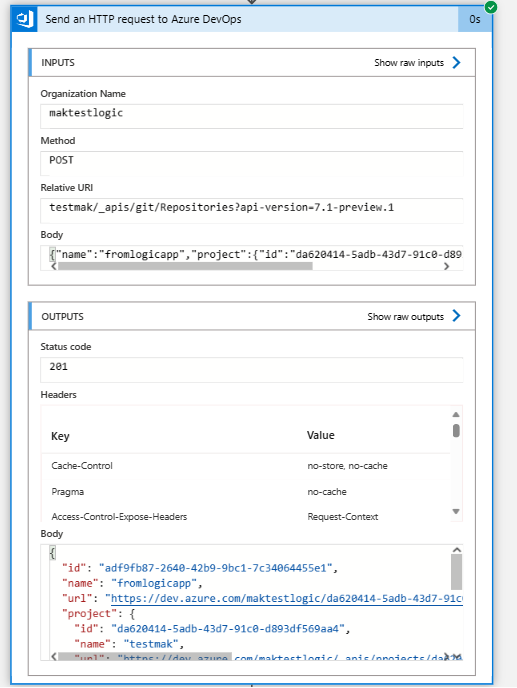Click the Status code label
Image resolution: width=517 pixels, height=688 pixels.
pos(66,347)
